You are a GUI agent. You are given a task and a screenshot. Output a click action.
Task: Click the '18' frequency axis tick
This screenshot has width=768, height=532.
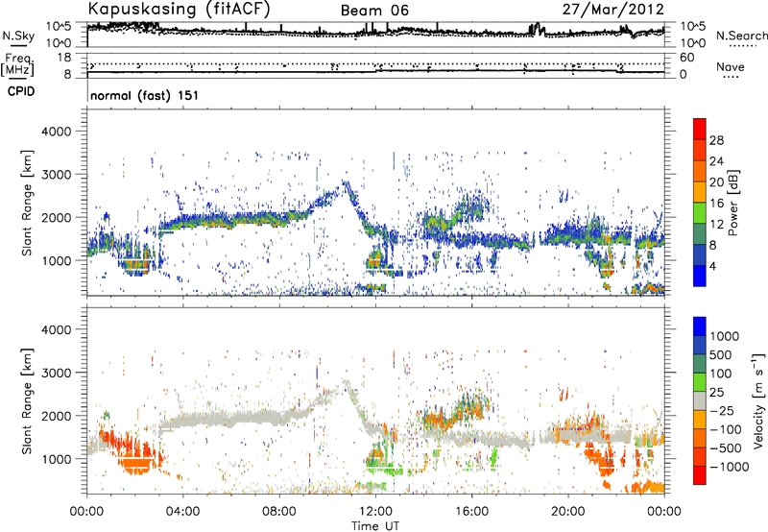click(64, 58)
